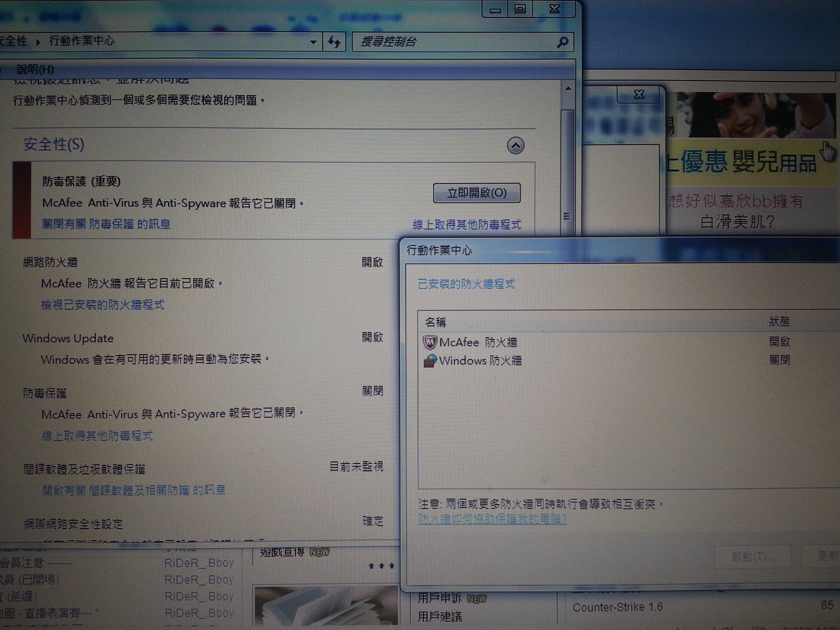
Task: Click the 名稱 column header
Action: coord(435,322)
